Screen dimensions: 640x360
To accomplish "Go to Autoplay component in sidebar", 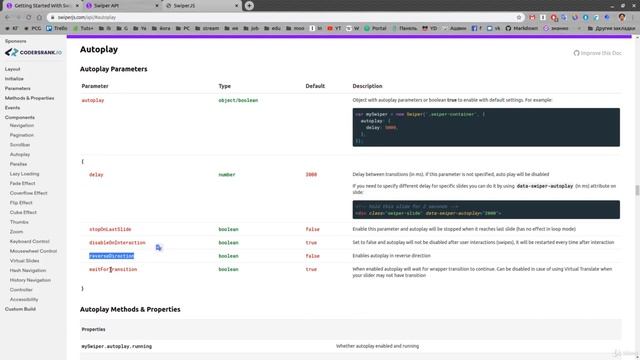I will coord(20,155).
